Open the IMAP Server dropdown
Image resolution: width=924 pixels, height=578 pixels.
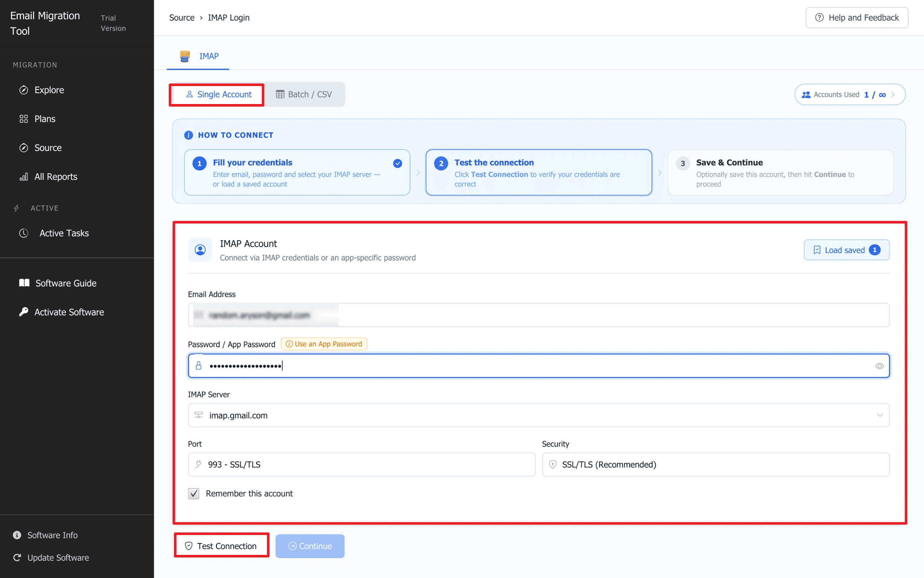[x=539, y=415]
